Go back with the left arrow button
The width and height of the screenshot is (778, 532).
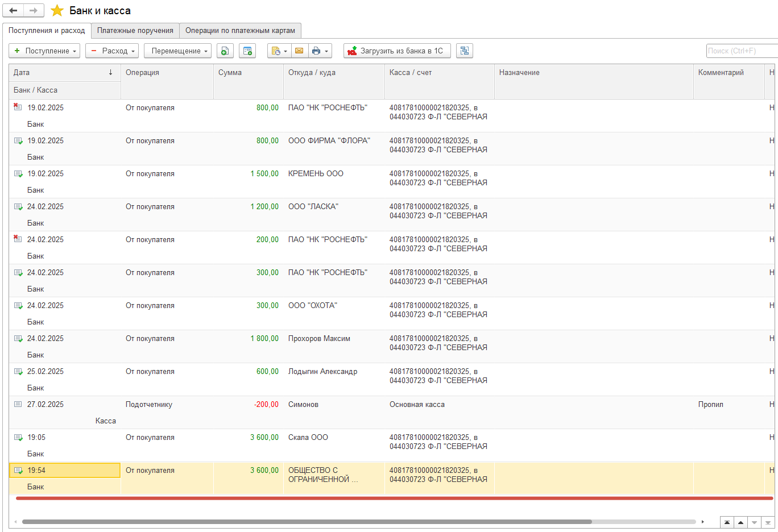coord(14,10)
